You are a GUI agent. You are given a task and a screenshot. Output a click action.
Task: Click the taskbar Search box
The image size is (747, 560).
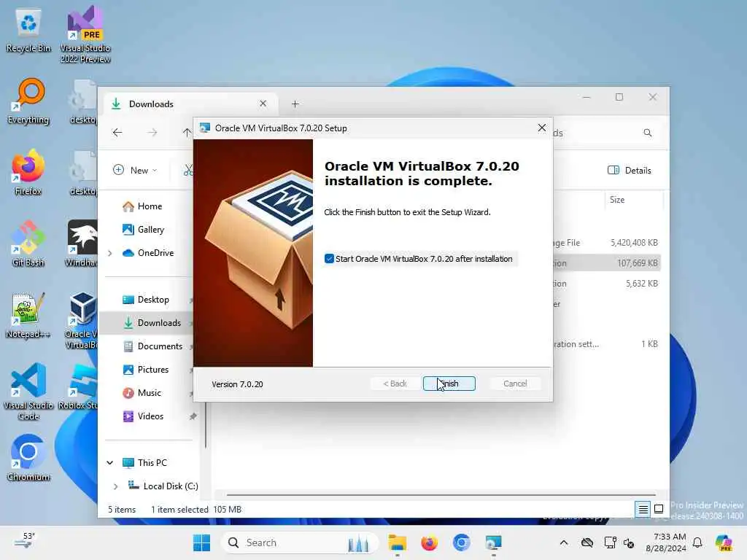[299, 542]
